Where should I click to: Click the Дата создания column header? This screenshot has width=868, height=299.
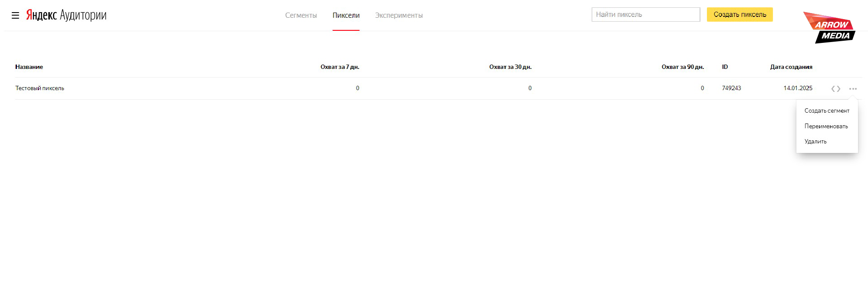pos(791,67)
